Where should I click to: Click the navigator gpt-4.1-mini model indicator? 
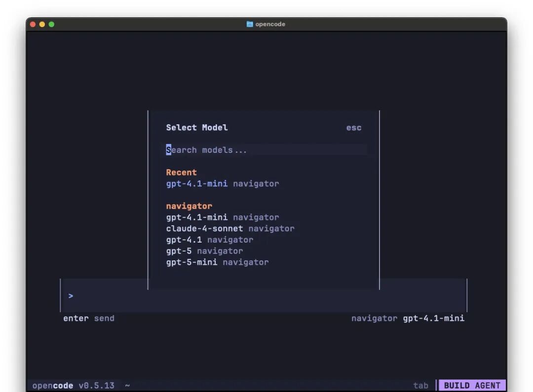pyautogui.click(x=408, y=319)
